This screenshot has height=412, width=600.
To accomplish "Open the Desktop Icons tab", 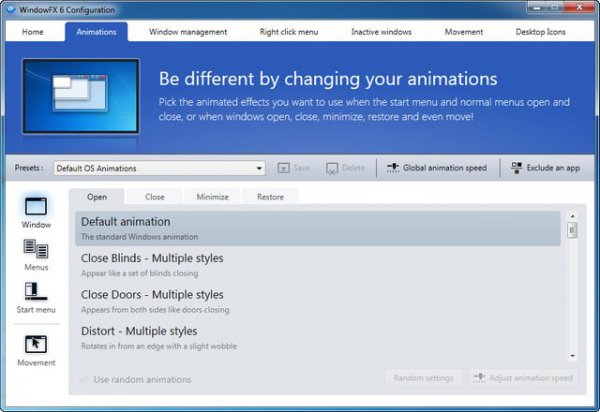I will tap(540, 32).
